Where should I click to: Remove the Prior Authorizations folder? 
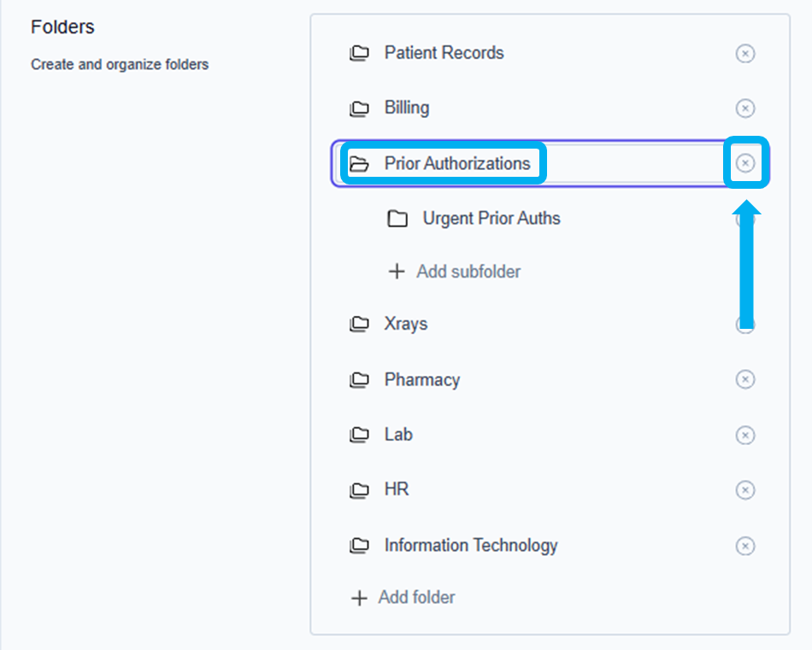click(746, 163)
